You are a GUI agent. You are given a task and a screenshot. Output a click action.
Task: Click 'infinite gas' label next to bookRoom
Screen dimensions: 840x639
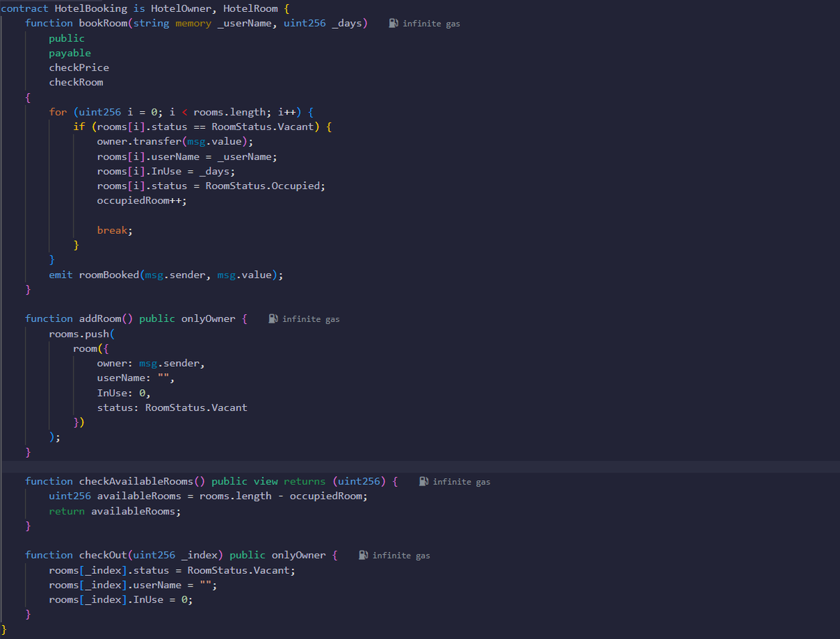coord(431,24)
